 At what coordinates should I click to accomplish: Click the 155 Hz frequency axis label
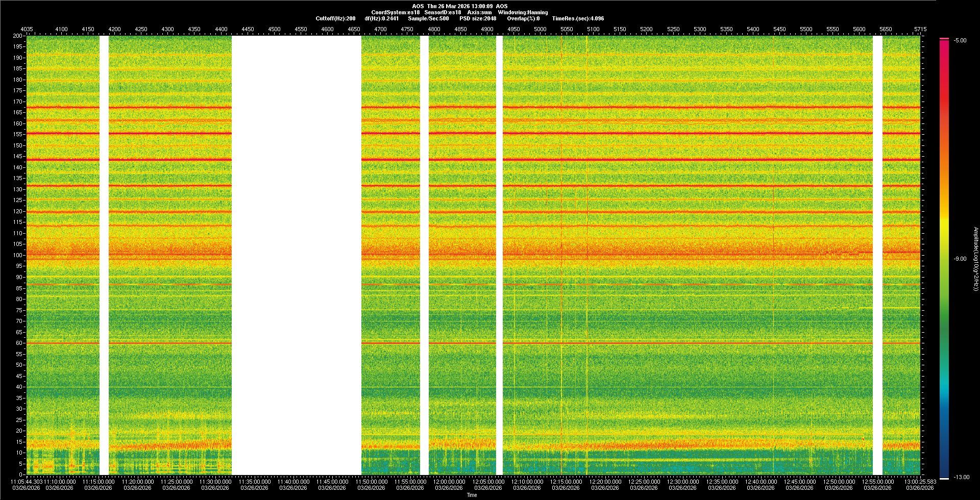point(18,134)
